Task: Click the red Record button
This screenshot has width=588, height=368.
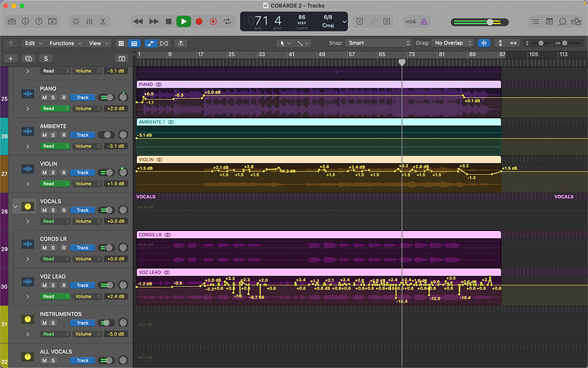Action: coord(199,22)
